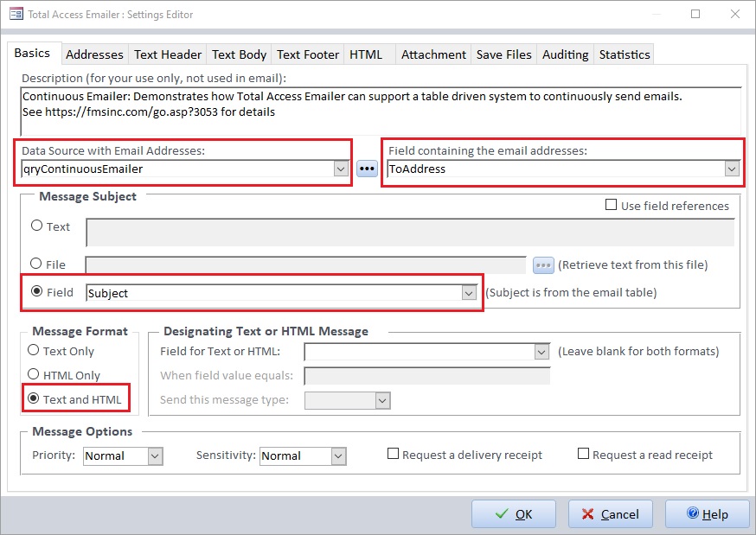Choose the File subject radio option
Image resolution: width=756 pixels, height=535 pixels.
pos(36,264)
